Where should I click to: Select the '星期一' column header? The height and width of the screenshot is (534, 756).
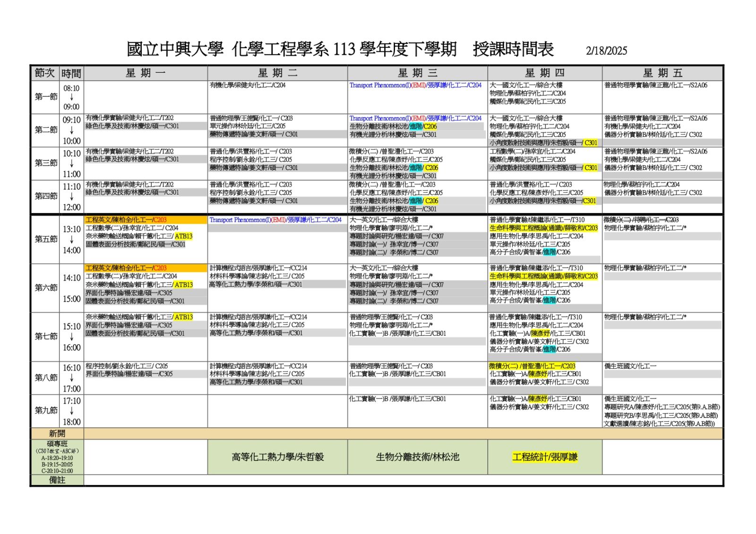point(146,73)
